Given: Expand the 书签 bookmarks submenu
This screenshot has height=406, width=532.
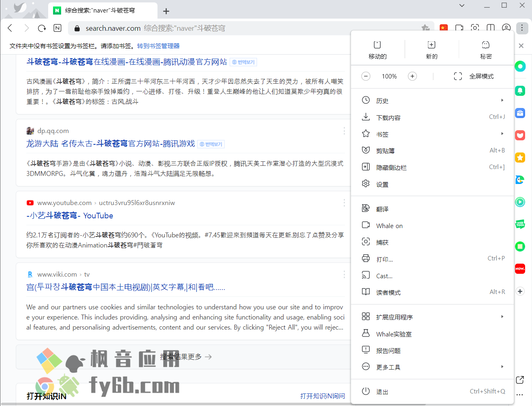Looking at the screenshot, I should 432,134.
